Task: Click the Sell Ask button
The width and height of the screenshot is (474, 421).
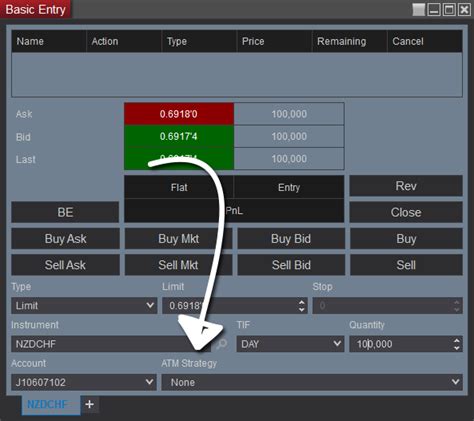Action: (x=65, y=265)
